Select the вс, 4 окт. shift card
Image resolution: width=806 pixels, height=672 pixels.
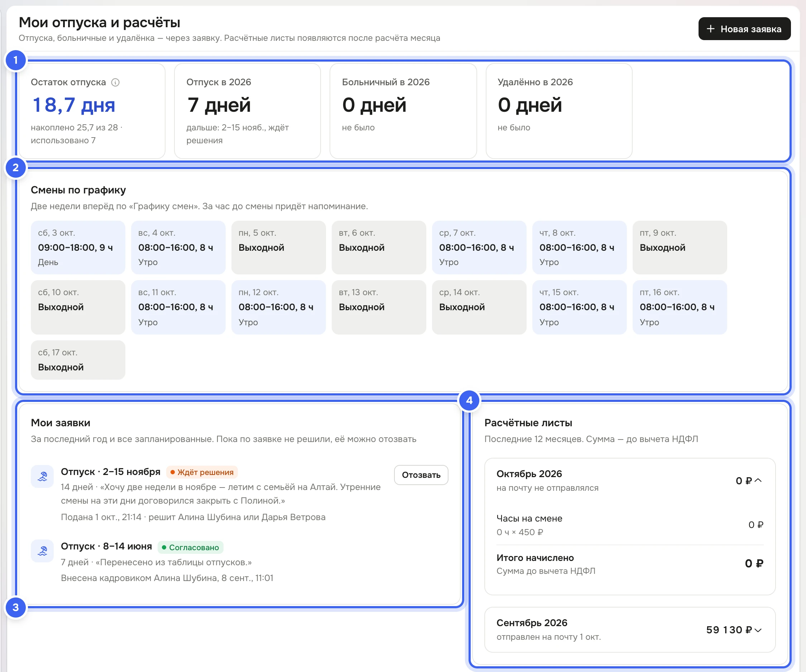(178, 248)
